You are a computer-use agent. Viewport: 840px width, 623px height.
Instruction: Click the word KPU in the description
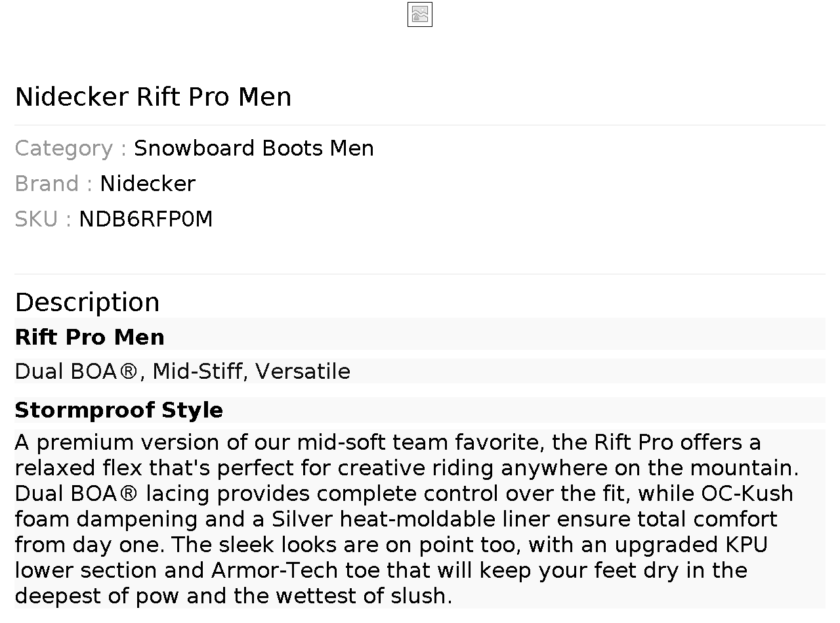click(x=746, y=545)
